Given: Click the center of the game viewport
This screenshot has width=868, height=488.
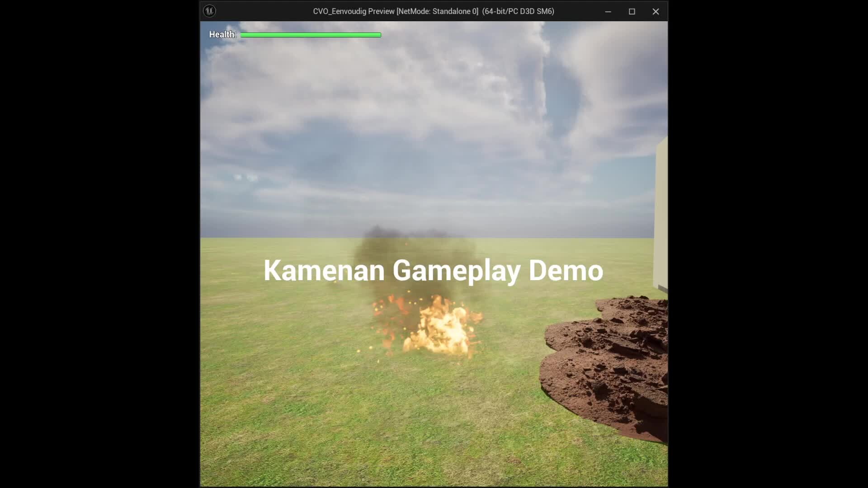Looking at the screenshot, I should 433,255.
